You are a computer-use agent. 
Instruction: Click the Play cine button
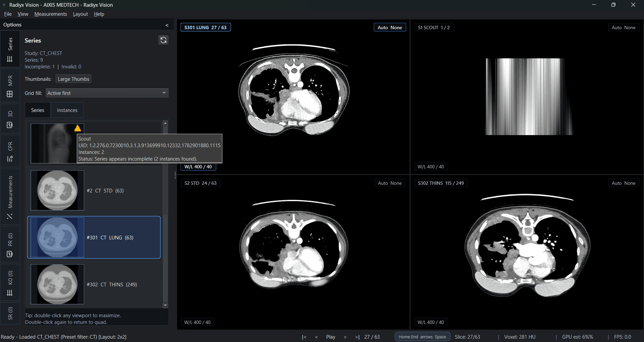(x=331, y=337)
